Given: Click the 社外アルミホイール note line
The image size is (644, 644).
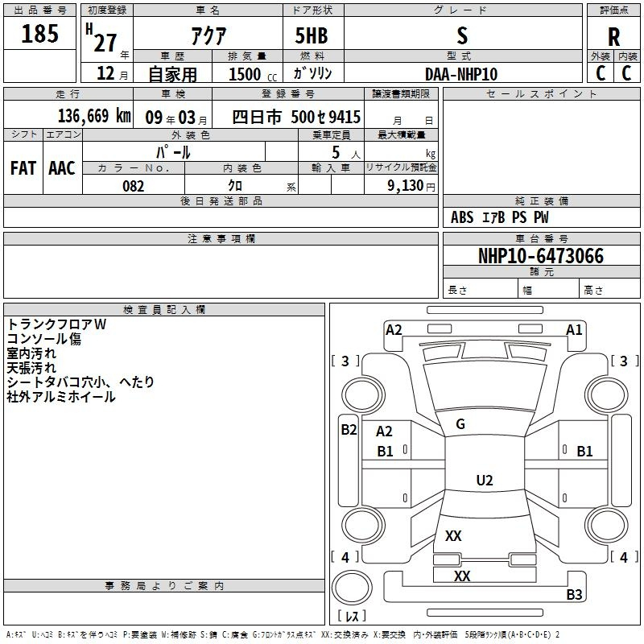Looking at the screenshot, I should click(61, 397).
